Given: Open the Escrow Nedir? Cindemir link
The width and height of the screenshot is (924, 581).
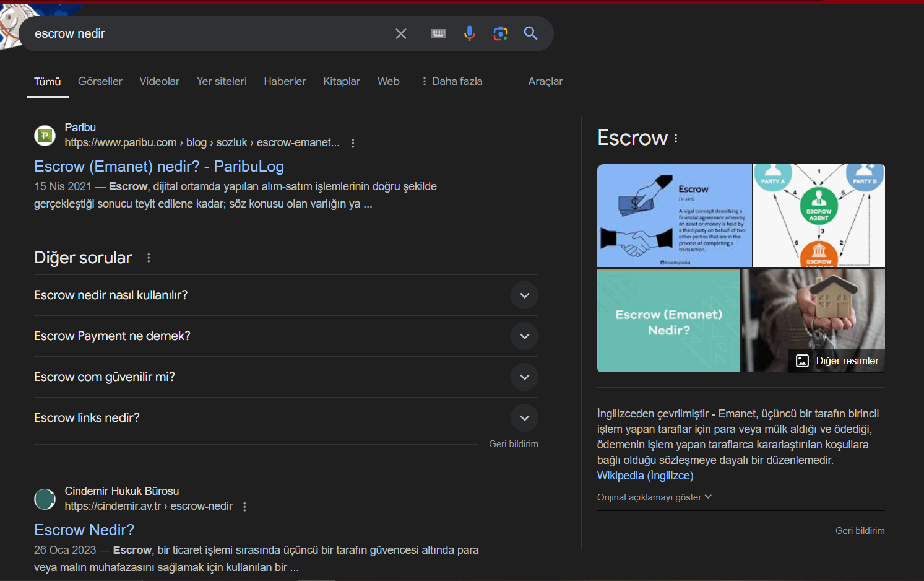Looking at the screenshot, I should coord(84,530).
